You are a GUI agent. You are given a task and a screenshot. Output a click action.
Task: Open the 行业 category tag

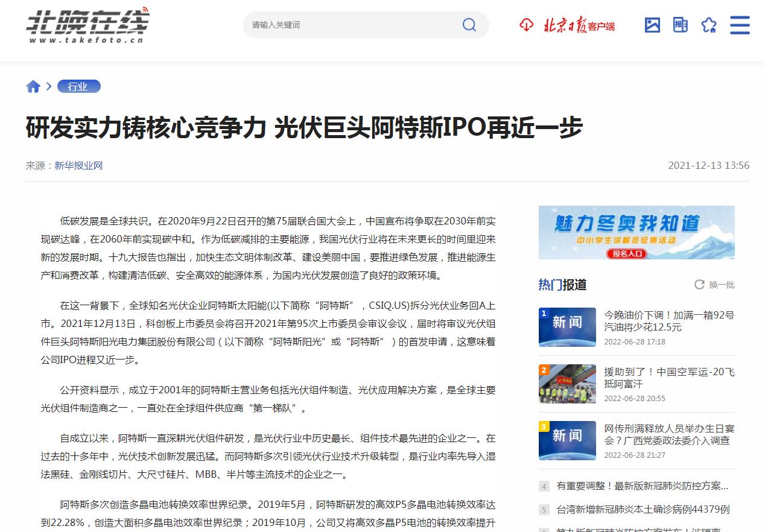coord(78,86)
